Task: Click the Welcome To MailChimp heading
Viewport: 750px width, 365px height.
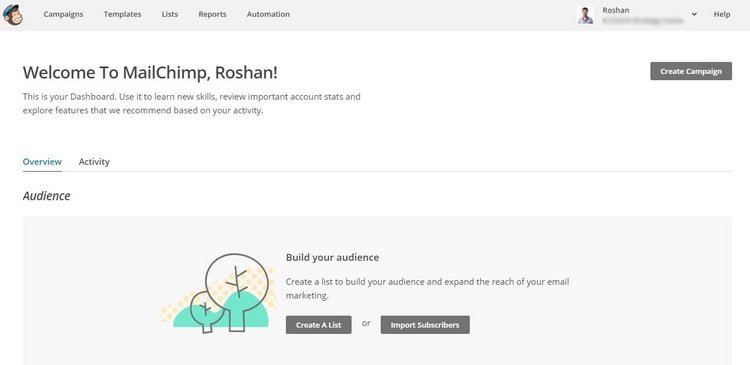Action: [150, 73]
